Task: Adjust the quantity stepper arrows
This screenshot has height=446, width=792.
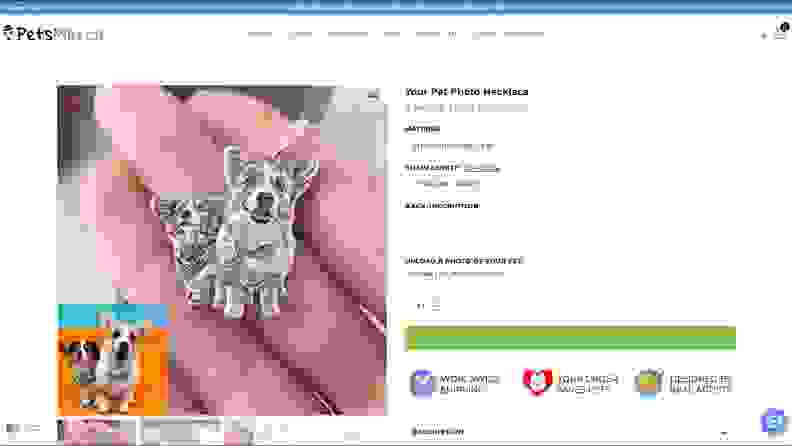Action: point(436,304)
